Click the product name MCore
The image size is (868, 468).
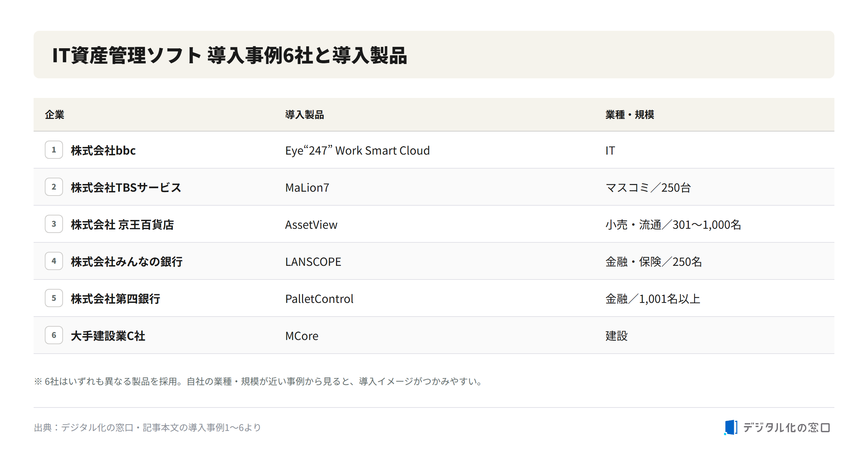click(302, 336)
